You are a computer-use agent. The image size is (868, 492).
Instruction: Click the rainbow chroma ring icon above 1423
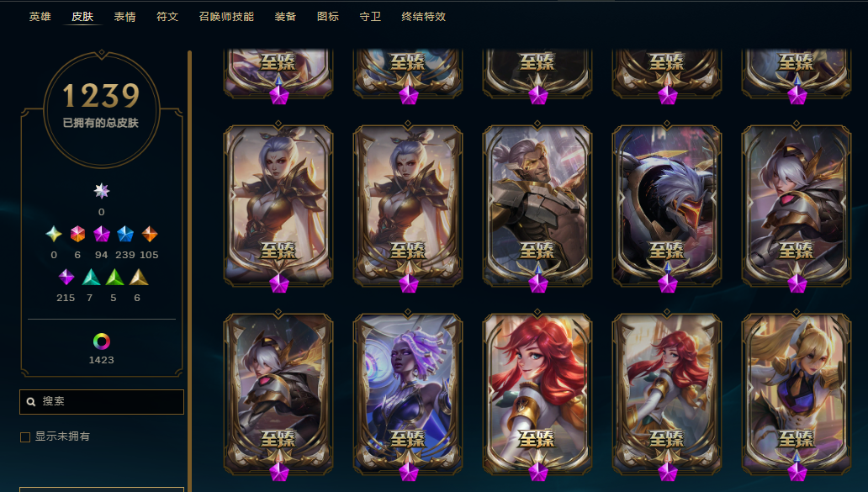pyautogui.click(x=101, y=341)
